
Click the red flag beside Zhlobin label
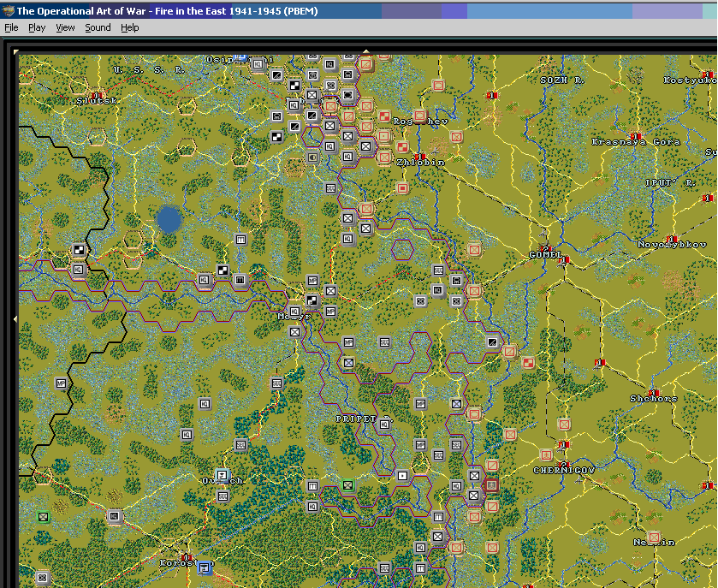(x=422, y=157)
